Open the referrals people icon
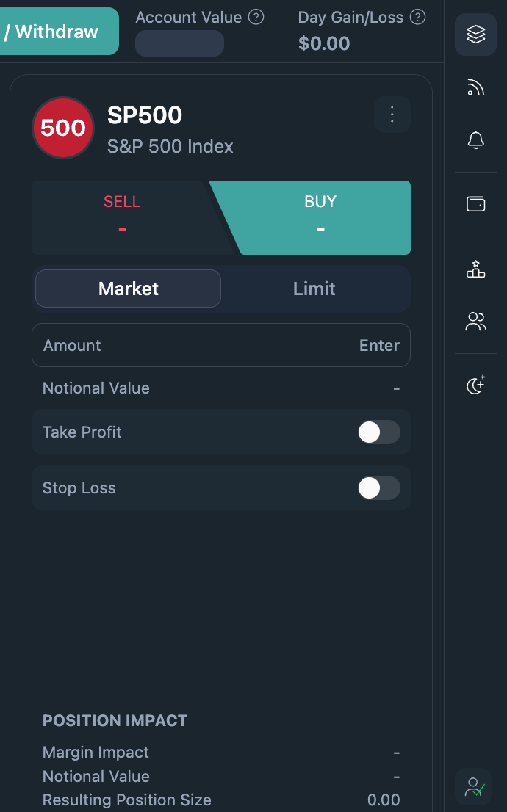Screen dimensions: 507x812 point(475,322)
